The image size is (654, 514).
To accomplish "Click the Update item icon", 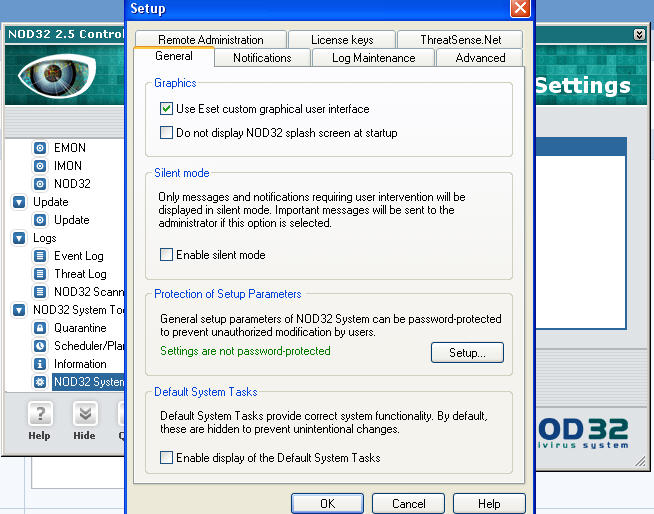I will coord(40,220).
